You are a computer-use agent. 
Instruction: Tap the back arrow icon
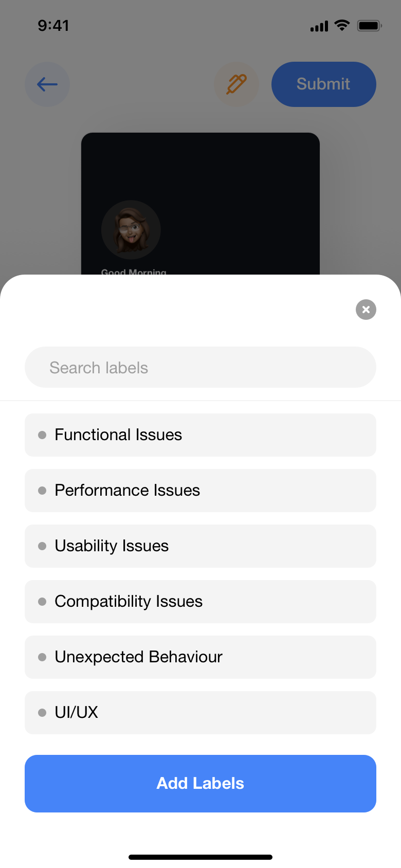coord(47,84)
